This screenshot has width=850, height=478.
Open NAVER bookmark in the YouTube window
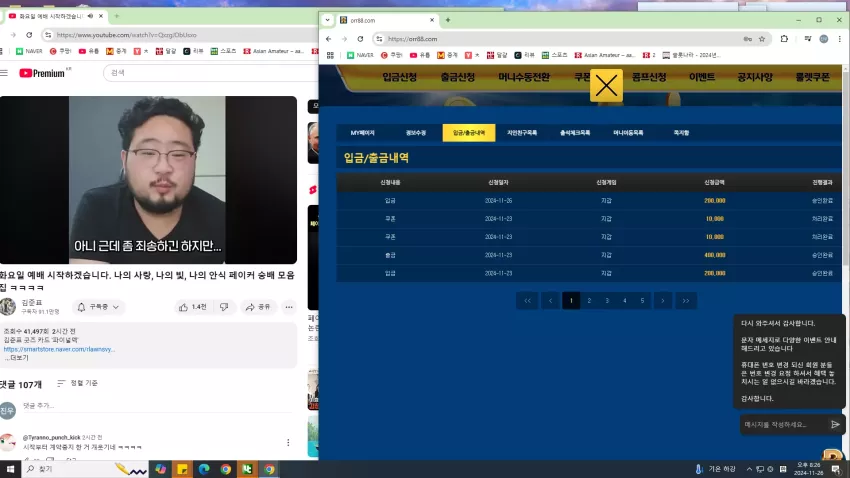pos(29,51)
